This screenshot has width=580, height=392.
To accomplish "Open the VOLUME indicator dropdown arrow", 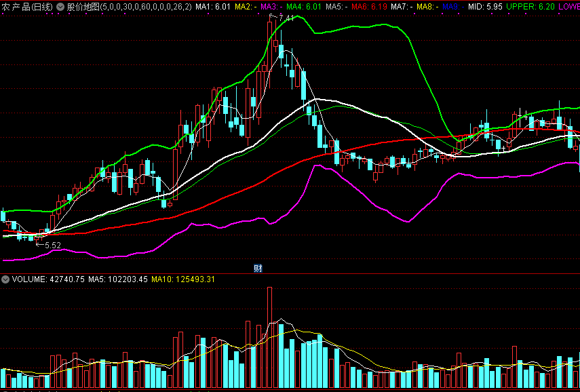I will coord(5,279).
